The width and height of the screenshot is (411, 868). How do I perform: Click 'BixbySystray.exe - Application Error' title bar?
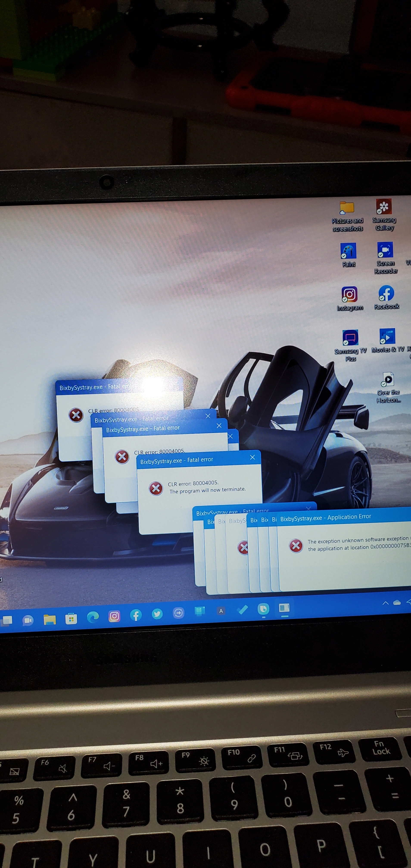[344, 517]
